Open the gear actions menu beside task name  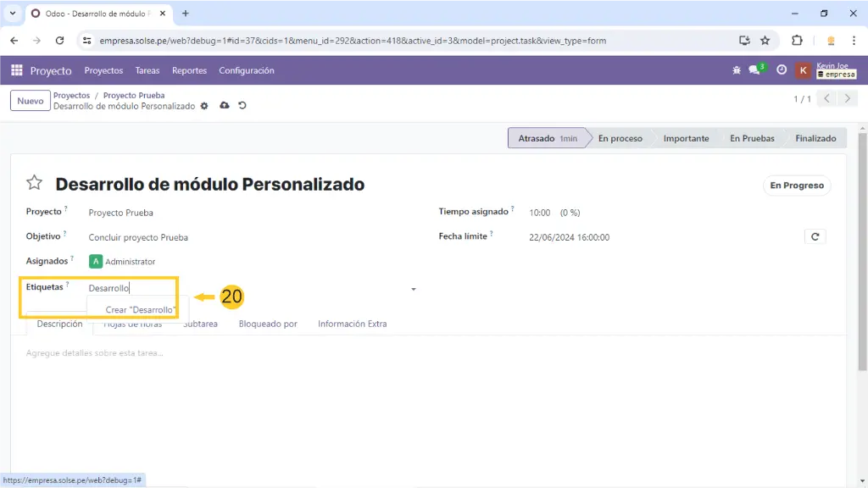coord(204,106)
